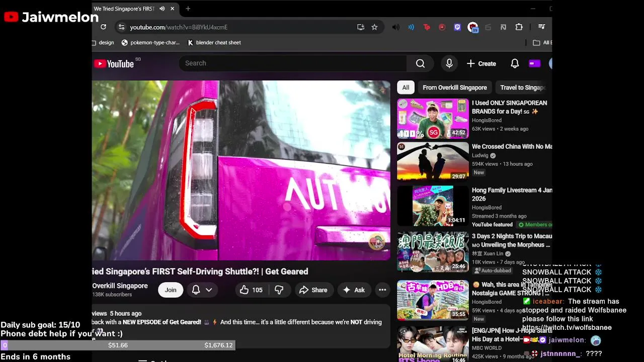Viewport: 644px width, 362px height.
Task: Open blender cheat sheet bookmark
Action: 214,43
